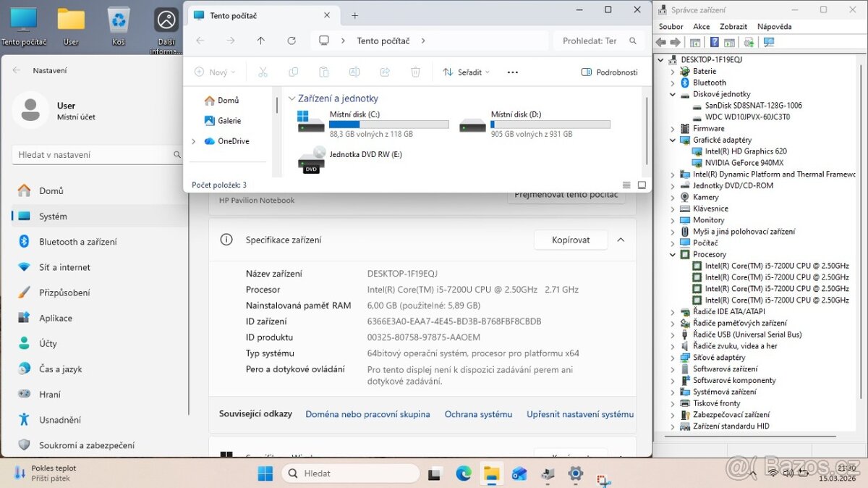The image size is (868, 488).
Task: Click the Share icon in Explorer toolbar
Action: tap(384, 72)
